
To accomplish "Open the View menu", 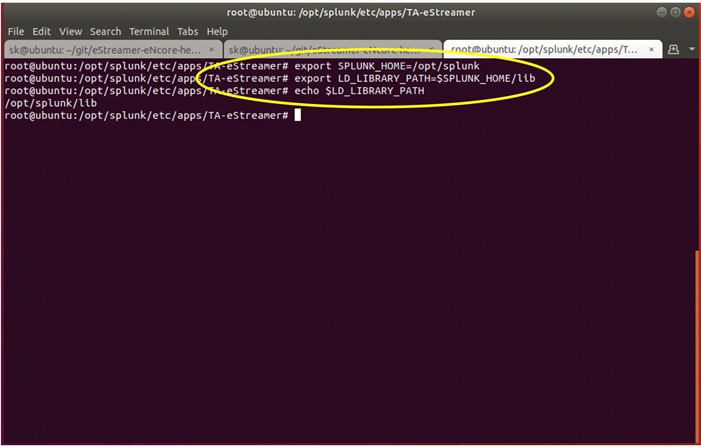I will click(x=71, y=32).
